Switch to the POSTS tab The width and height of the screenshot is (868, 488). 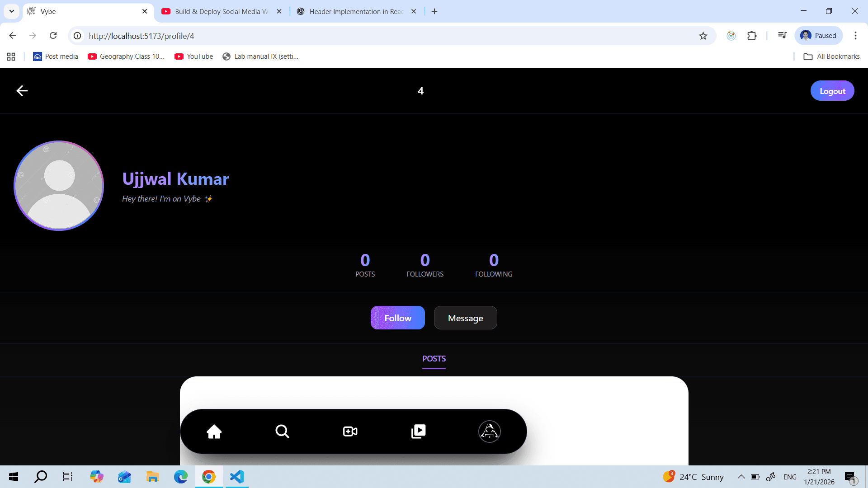tap(434, 359)
